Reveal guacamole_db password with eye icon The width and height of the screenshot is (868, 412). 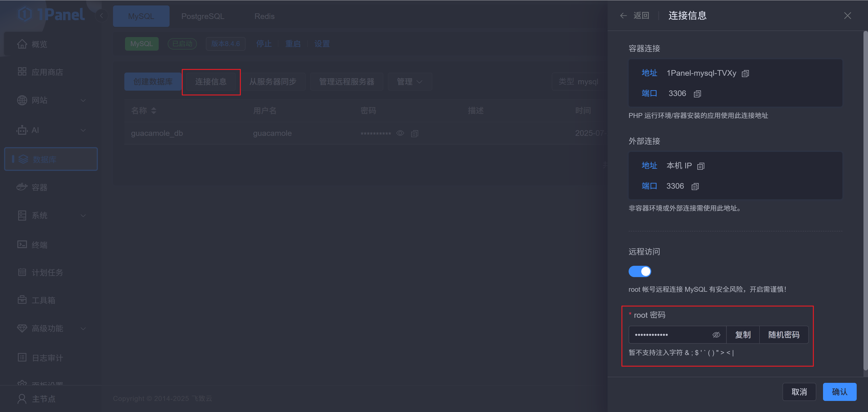tap(400, 133)
